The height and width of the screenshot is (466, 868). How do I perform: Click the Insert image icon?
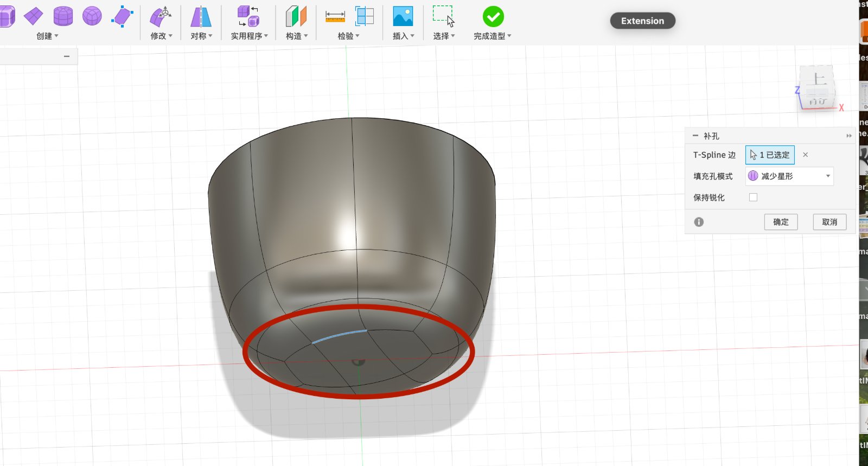click(x=403, y=16)
